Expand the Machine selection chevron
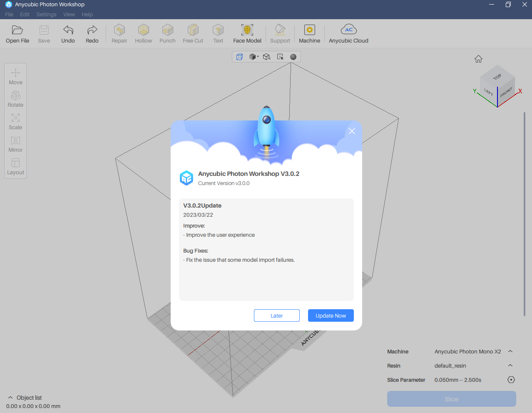Screen dimensions: 532x413 pos(510,351)
